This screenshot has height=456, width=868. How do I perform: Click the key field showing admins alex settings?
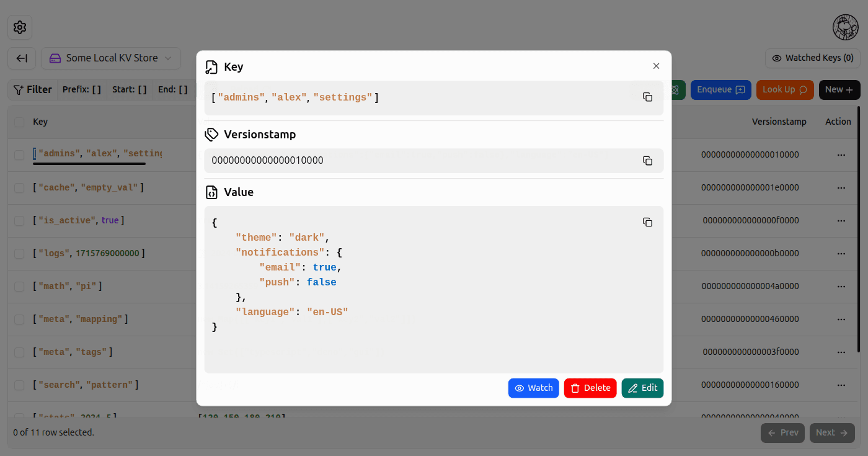click(x=434, y=98)
